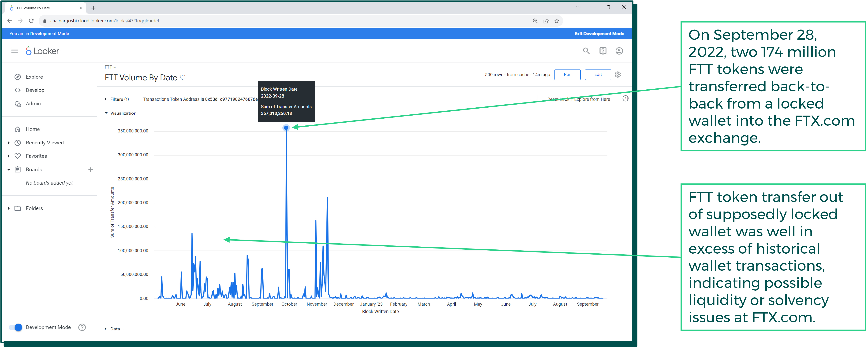Open the main hamburger menu

coord(15,51)
